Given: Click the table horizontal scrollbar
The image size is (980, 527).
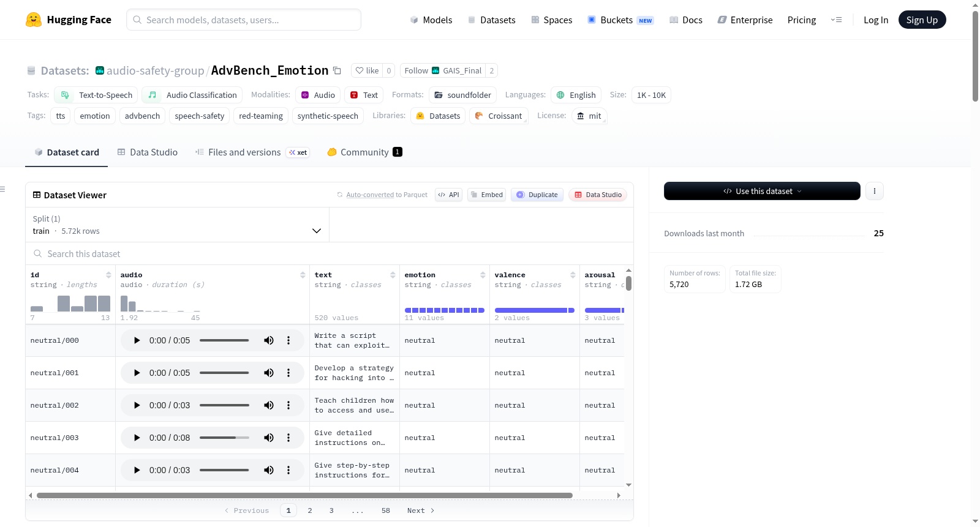Looking at the screenshot, I should pyautogui.click(x=304, y=495).
